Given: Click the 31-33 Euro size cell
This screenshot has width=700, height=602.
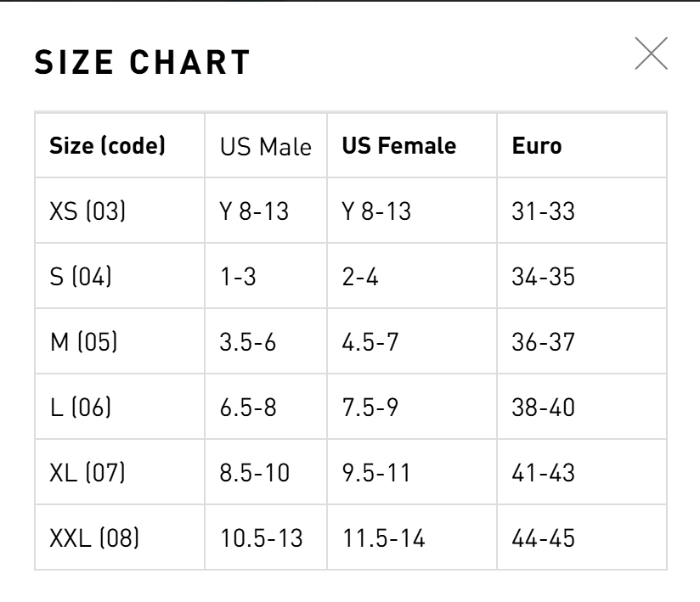Looking at the screenshot, I should click(544, 211).
